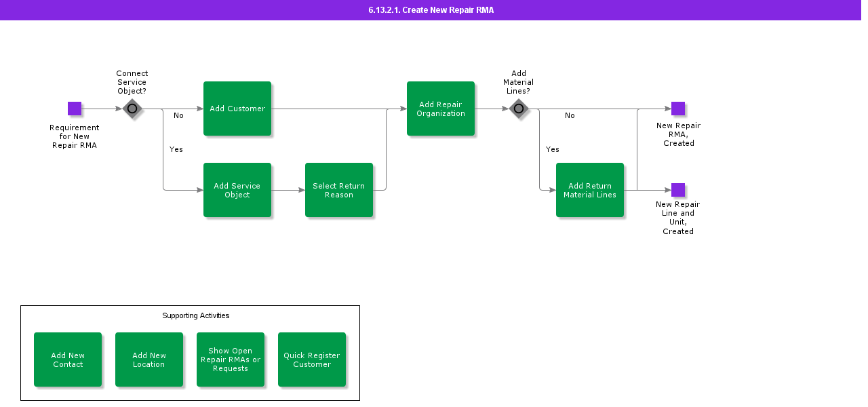Click the title 6.13.2.1. Create New Repair RMA
Viewport: 868px width, 407px height.
click(431, 10)
